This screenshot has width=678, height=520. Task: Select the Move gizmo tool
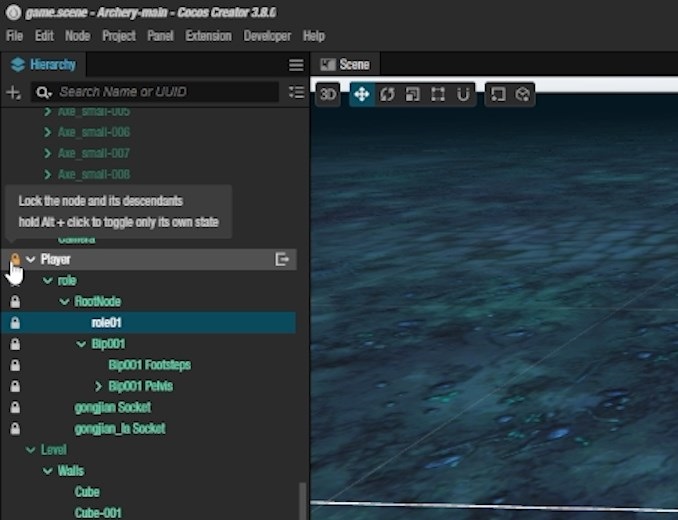pos(361,94)
